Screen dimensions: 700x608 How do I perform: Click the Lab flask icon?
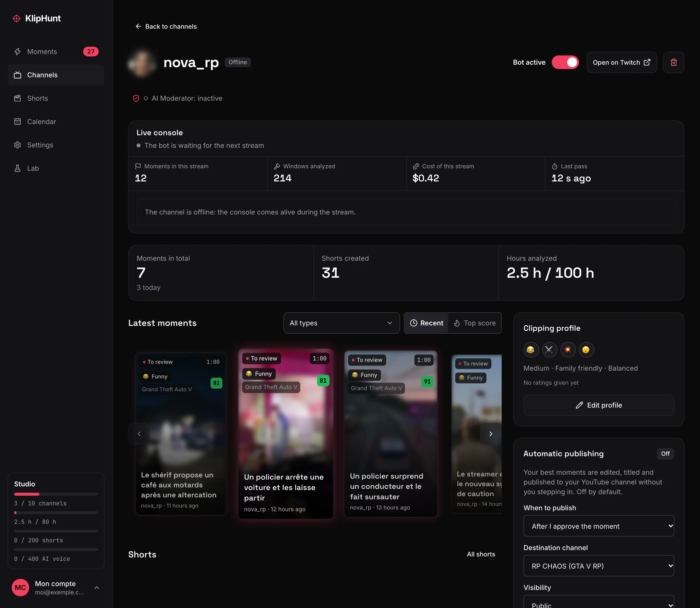18,168
